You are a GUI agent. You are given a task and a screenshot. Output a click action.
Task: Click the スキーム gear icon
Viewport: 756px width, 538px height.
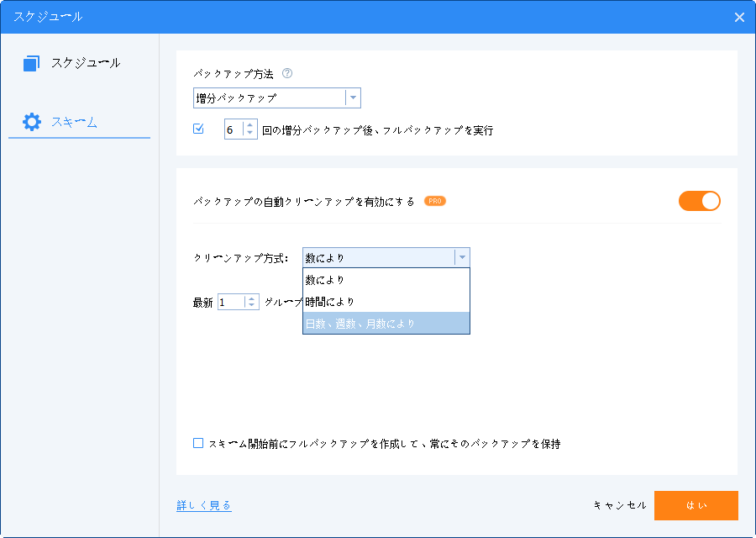click(x=32, y=122)
